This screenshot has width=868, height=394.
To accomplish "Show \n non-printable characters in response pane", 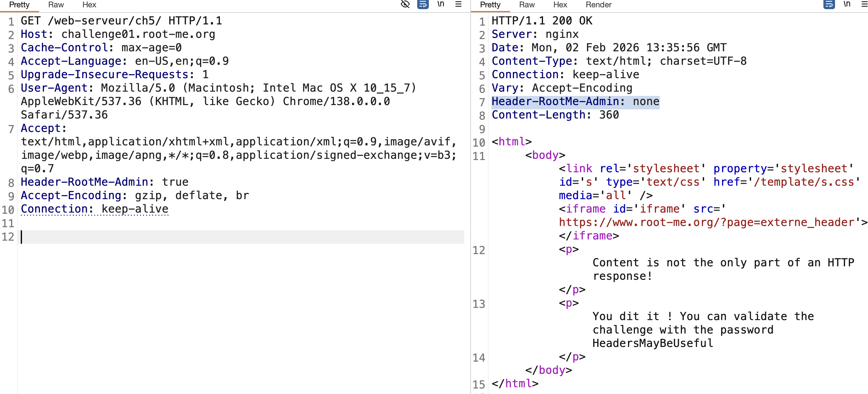I will (x=847, y=4).
